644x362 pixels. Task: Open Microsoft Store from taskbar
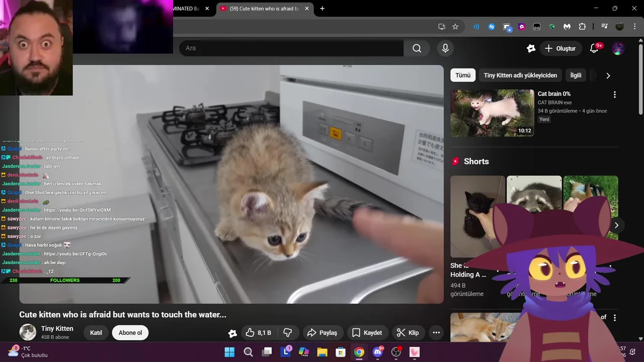coord(341,352)
